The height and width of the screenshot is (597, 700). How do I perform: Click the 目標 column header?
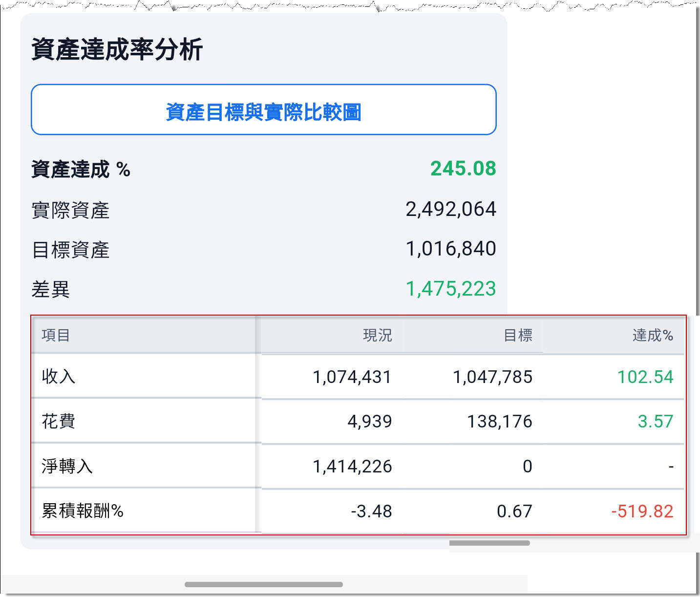(x=518, y=335)
